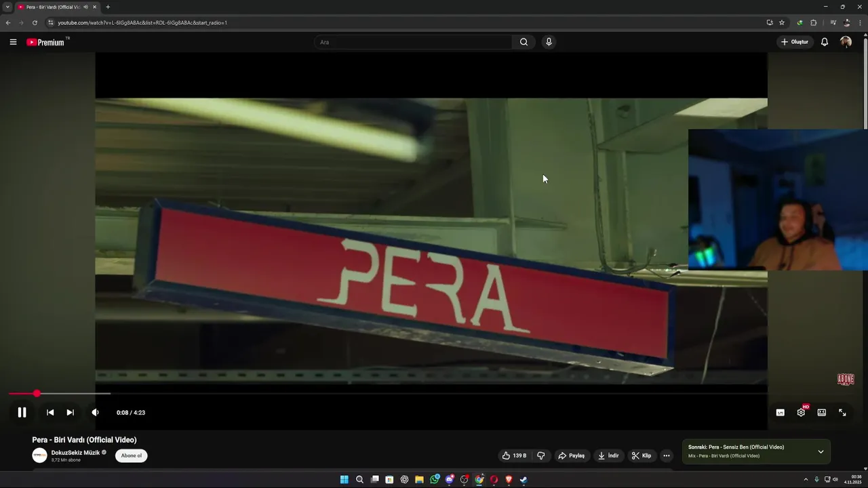This screenshot has width=868, height=488.
Task: Open the Internet Download Manager extension icon
Action: (800, 22)
